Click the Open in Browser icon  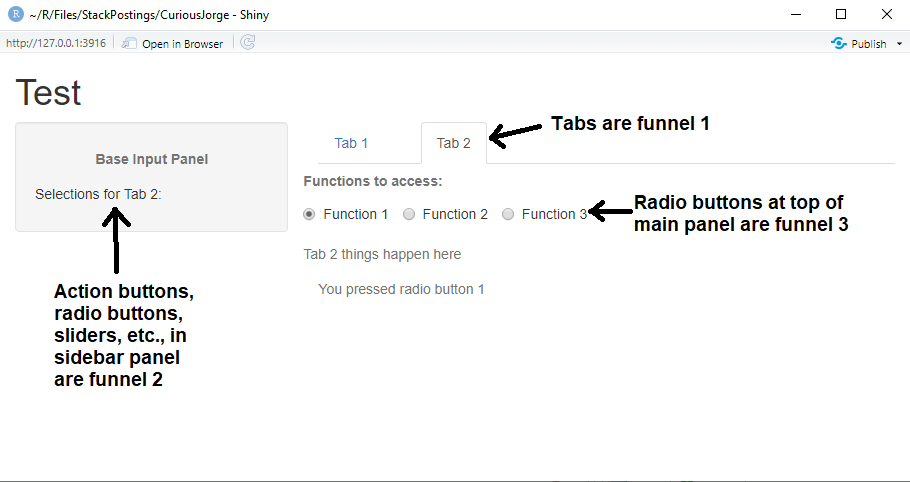pyautogui.click(x=129, y=44)
